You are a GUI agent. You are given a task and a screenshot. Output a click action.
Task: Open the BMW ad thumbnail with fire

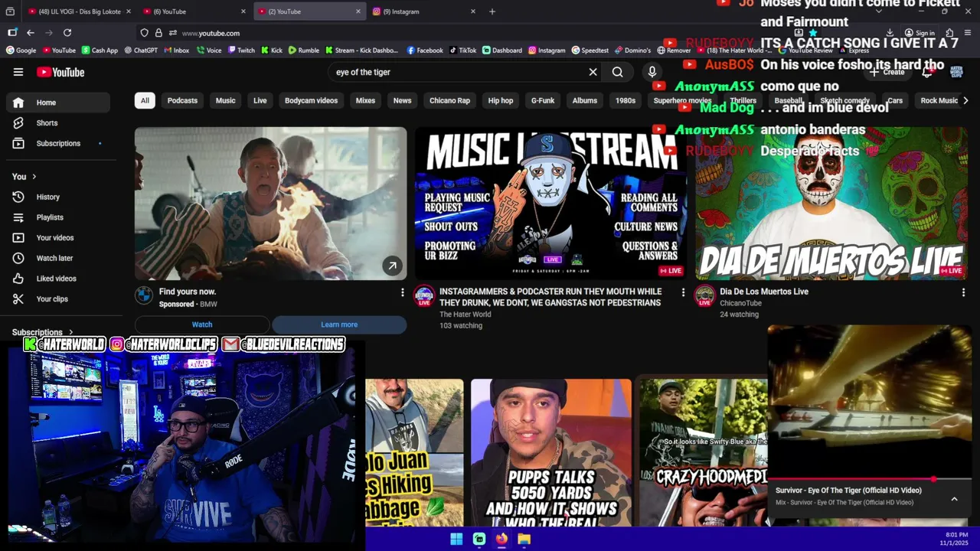tap(270, 204)
